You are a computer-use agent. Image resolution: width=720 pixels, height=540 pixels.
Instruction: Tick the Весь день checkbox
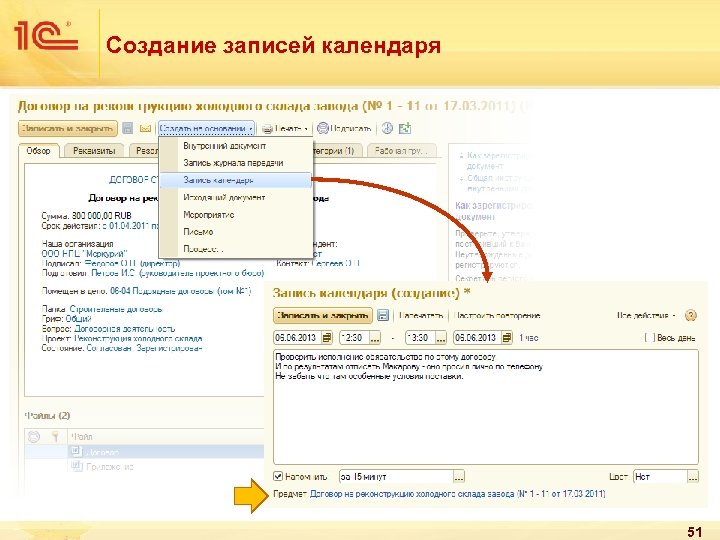tap(650, 338)
